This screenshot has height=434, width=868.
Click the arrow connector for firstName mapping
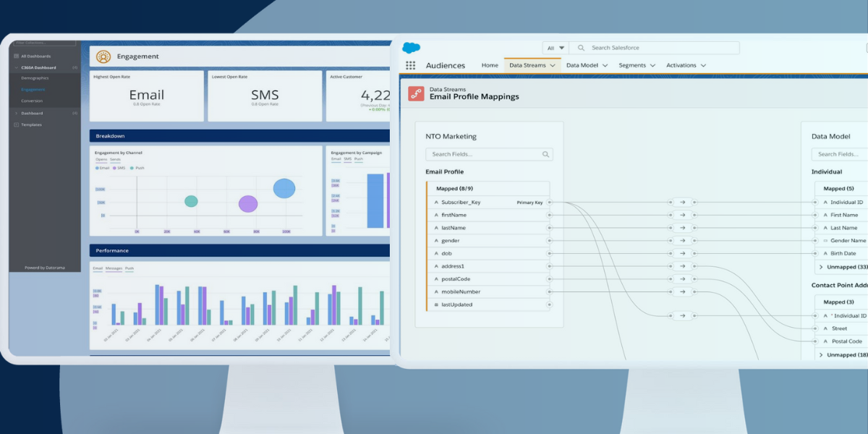coord(681,215)
